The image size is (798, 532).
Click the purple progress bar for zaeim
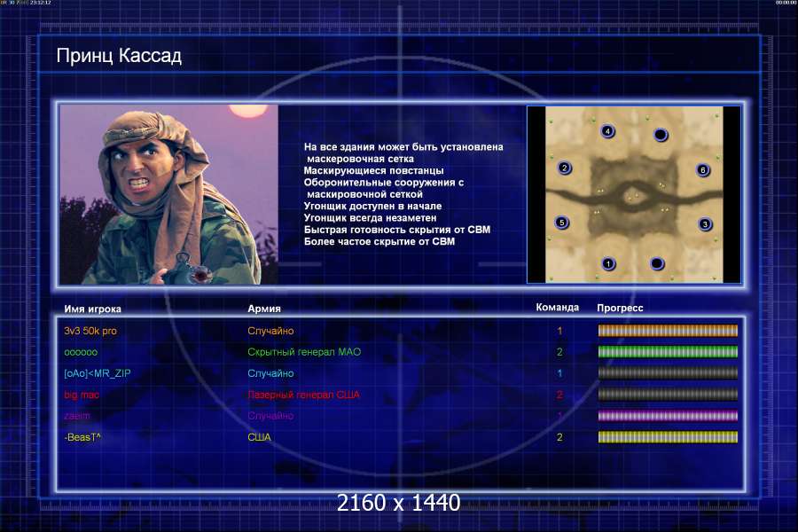[668, 416]
